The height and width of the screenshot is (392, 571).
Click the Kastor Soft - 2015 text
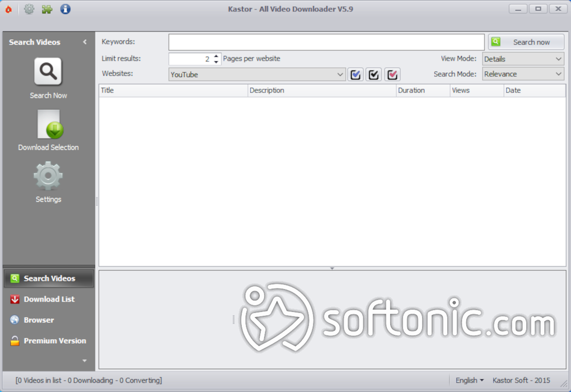click(x=521, y=380)
